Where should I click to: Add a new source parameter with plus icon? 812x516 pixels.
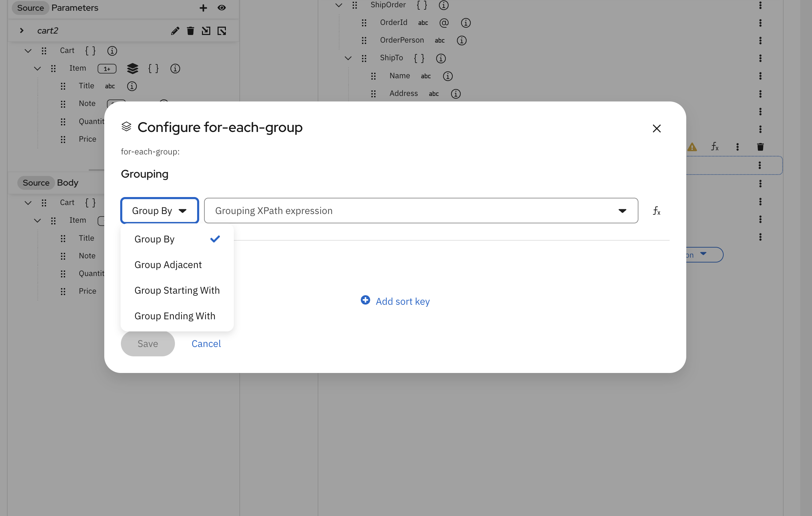(x=203, y=8)
